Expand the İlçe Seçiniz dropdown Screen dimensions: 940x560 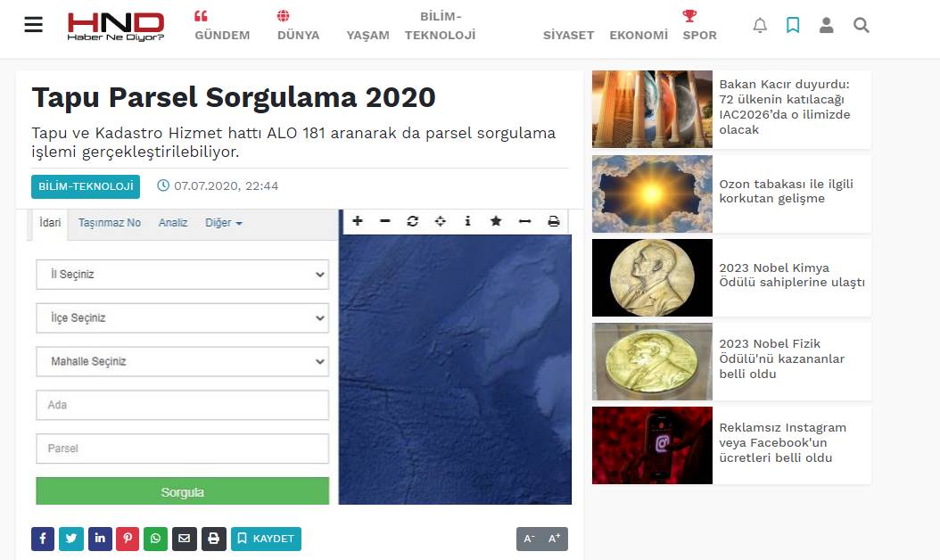(x=182, y=317)
